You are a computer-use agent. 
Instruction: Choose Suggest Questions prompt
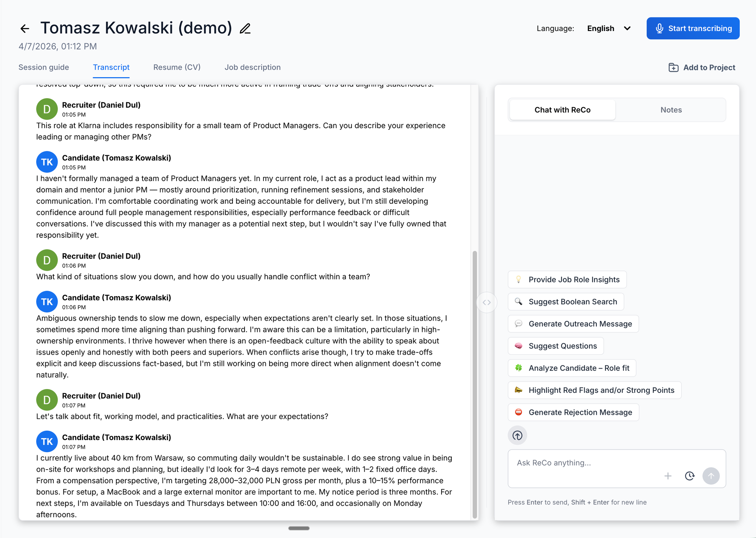[x=556, y=346]
